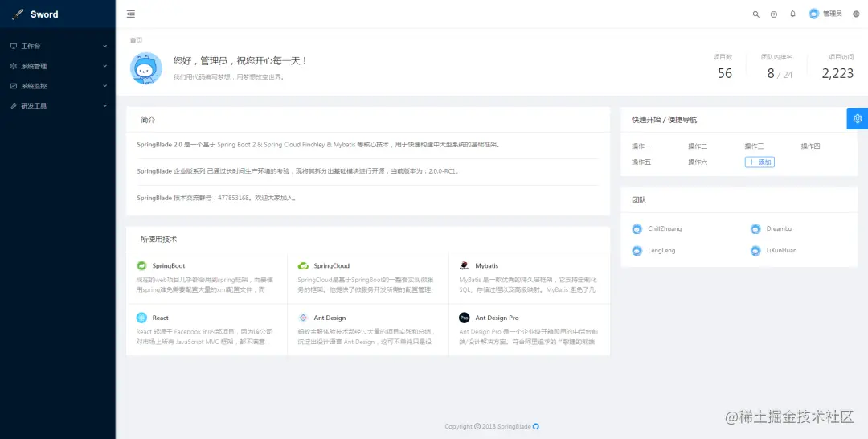The height and width of the screenshot is (439, 868).
Task: Click the 所使用技术 card heading
Action: click(x=159, y=239)
